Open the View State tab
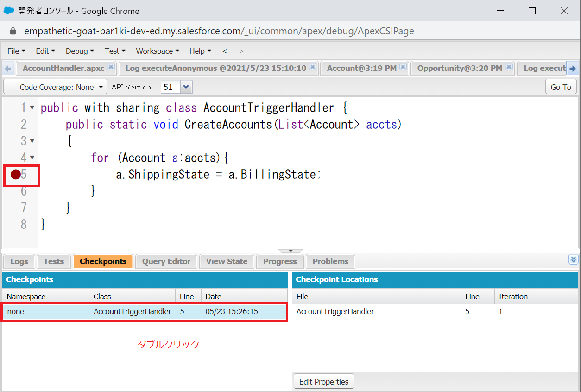Viewport: 581px width, 392px height. click(x=227, y=261)
